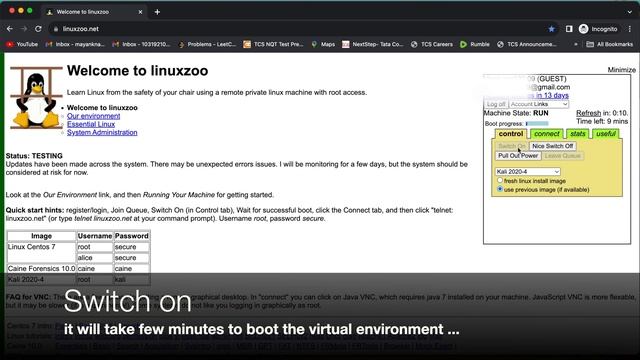The image size is (640, 360).
Task: Click the Pull Out Power button
Action: pos(518,156)
